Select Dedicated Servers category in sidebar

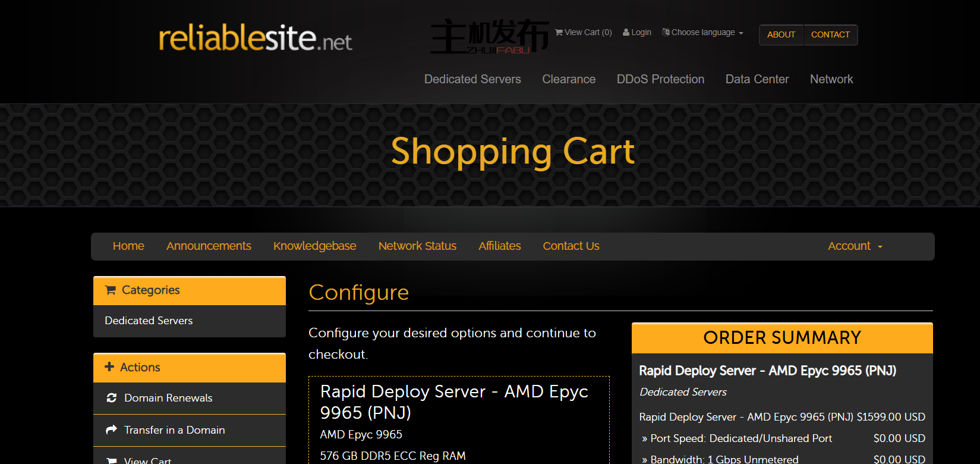click(149, 321)
